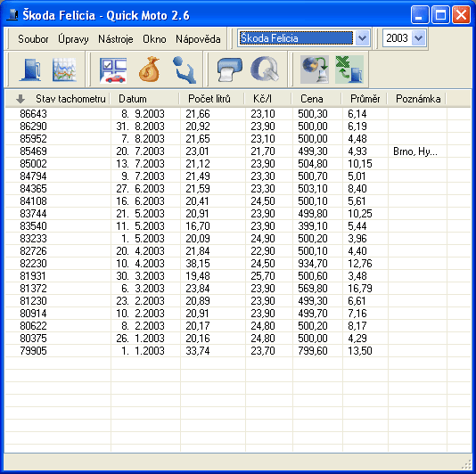Open print preview magnifier icon
The width and height of the screenshot is (476, 474).
(265, 69)
